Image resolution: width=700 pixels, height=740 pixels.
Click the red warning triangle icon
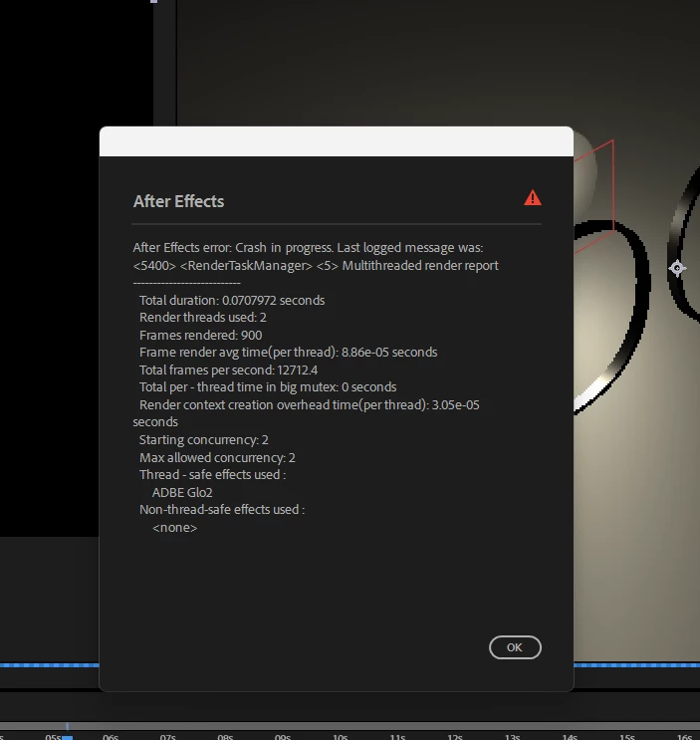533,198
